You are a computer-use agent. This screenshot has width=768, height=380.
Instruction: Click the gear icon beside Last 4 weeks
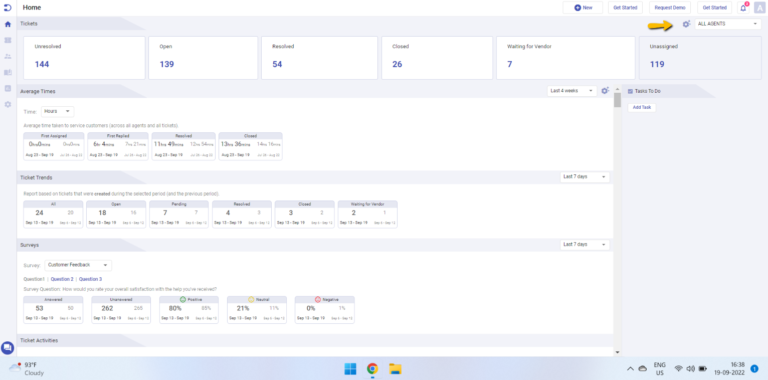coord(605,91)
